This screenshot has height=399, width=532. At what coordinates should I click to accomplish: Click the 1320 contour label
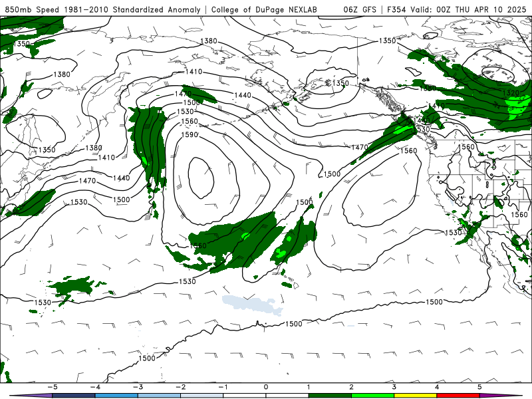click(511, 93)
